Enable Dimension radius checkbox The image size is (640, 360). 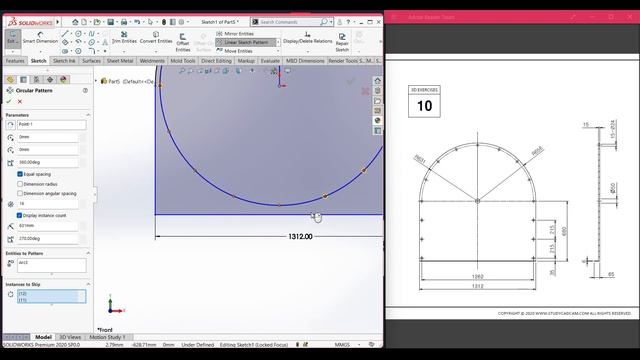click(x=20, y=184)
